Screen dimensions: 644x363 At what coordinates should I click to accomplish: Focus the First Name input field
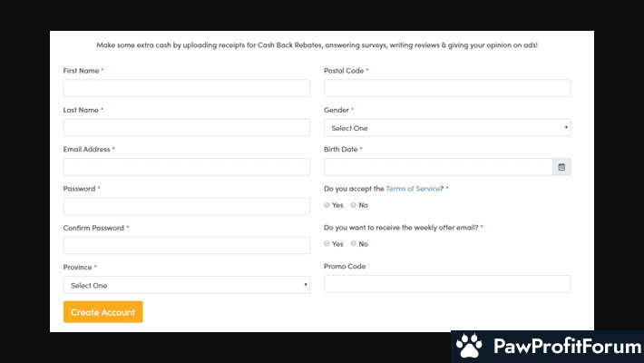tap(187, 88)
